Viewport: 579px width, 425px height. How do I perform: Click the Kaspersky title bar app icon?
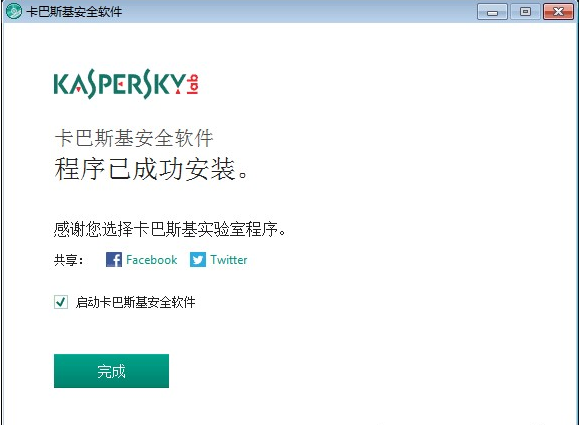click(14, 11)
